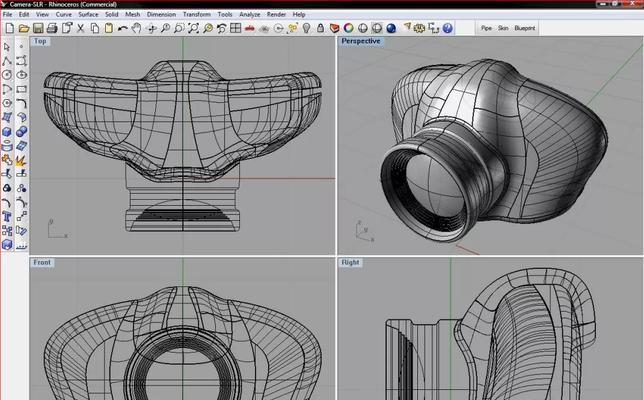Activate the Perspective viewport title label
644x400 pixels.
pyautogui.click(x=361, y=41)
